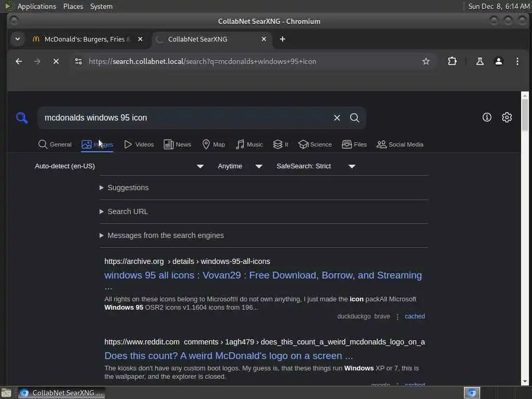Close the CollabNet SearXNG tab

263,39
